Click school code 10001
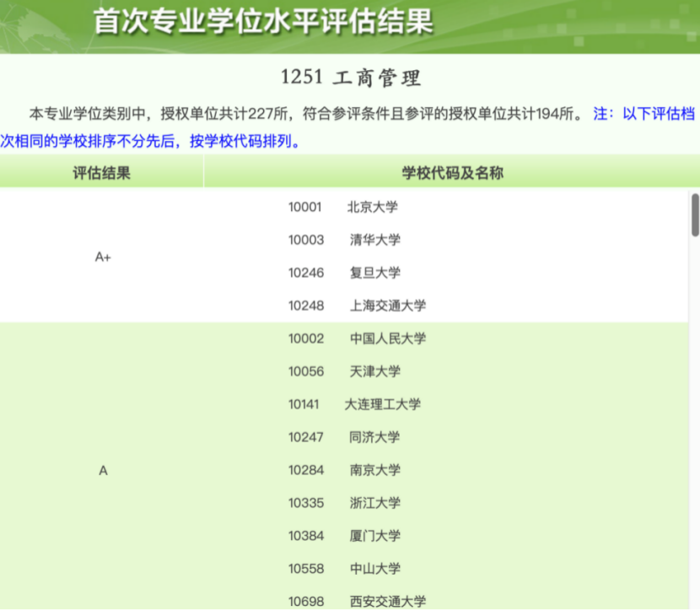Screen dimensions: 700x611 (305, 208)
